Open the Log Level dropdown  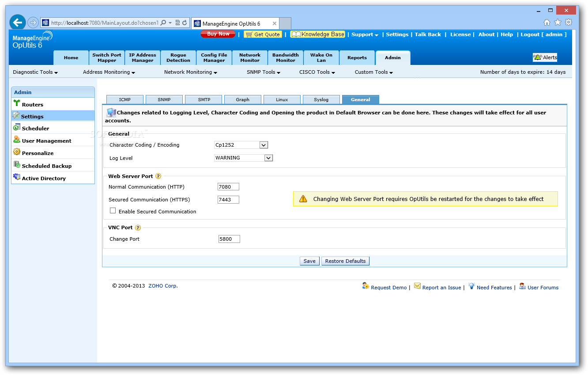244,158
